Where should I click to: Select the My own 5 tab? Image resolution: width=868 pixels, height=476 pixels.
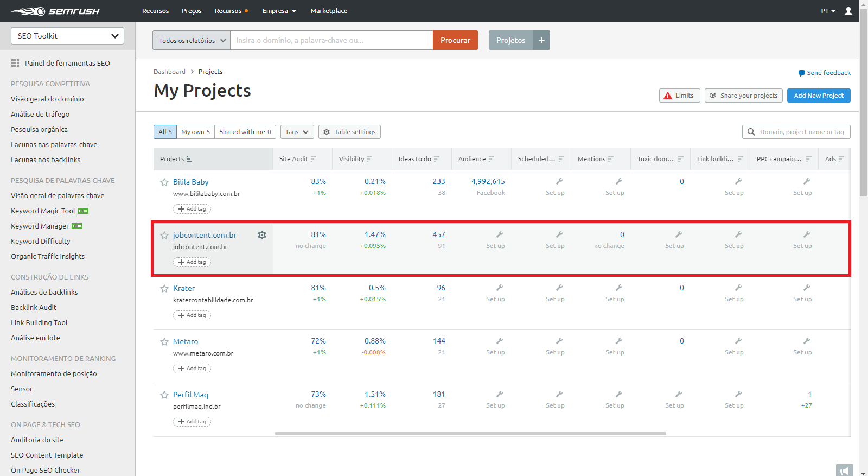[195, 132]
